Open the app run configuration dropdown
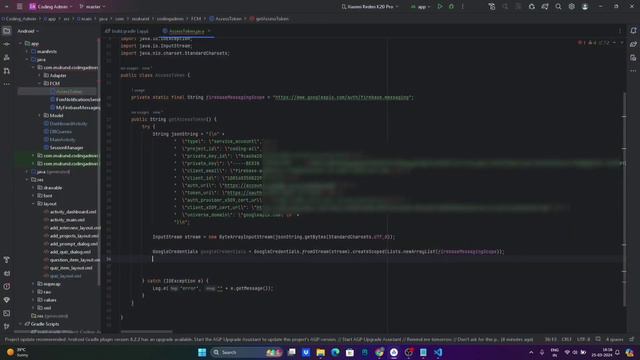This screenshot has height=360, width=640. [x=420, y=7]
